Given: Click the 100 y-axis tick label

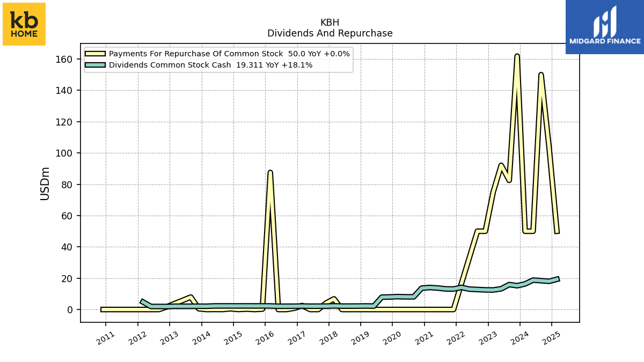Looking at the screenshot, I should pos(65,153).
